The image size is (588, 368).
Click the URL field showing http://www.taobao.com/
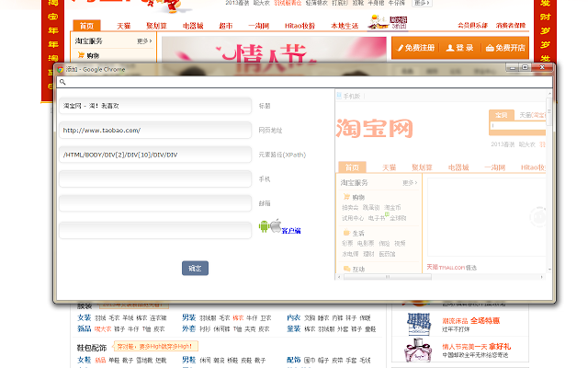pos(155,131)
